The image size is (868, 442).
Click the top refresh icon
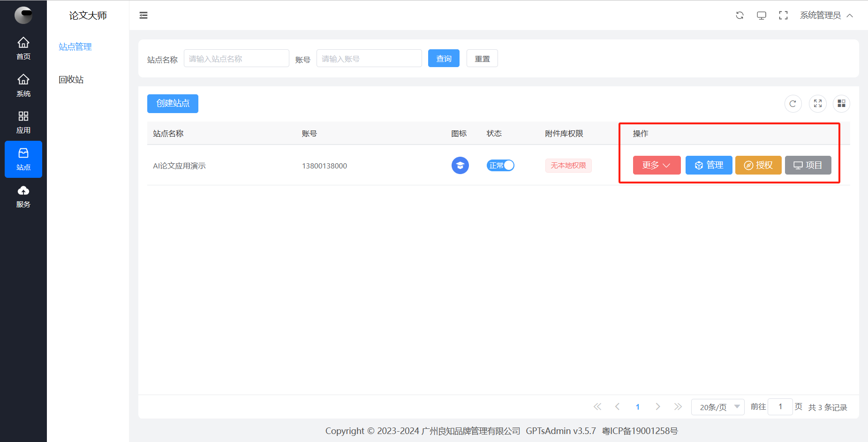(x=740, y=15)
